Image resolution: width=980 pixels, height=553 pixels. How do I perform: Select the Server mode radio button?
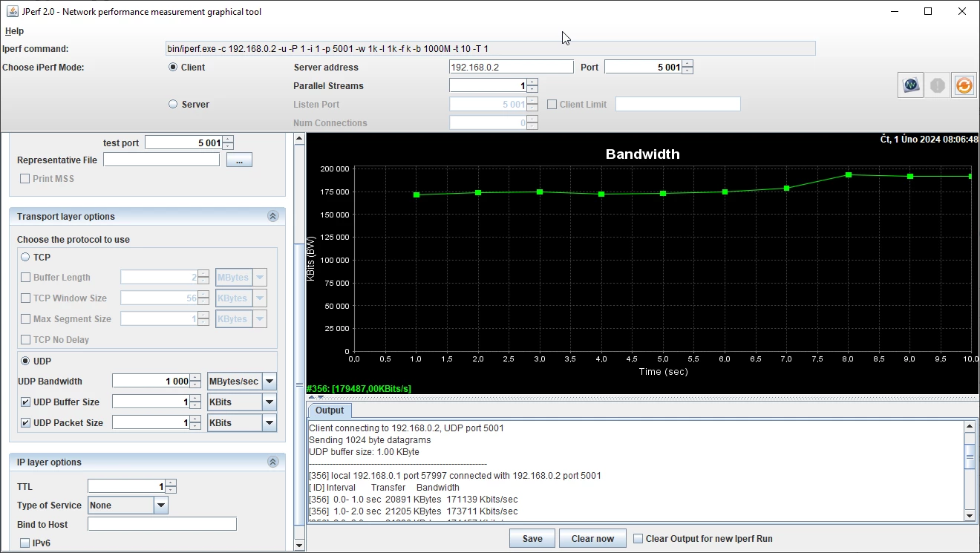(174, 105)
